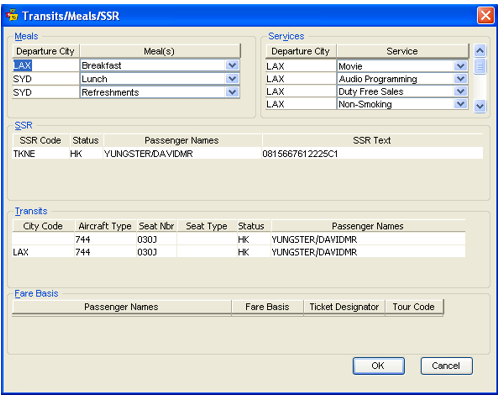Click the Fare Basis Passenger Names column header
Image resolution: width=501 pixels, height=397 pixels.
[x=122, y=307]
